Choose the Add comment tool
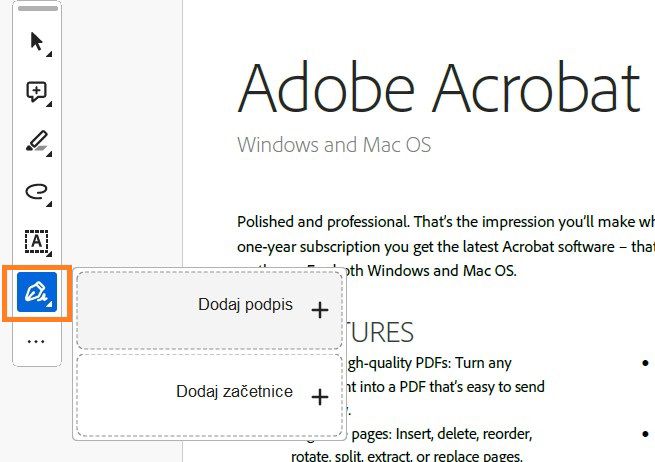 37,92
